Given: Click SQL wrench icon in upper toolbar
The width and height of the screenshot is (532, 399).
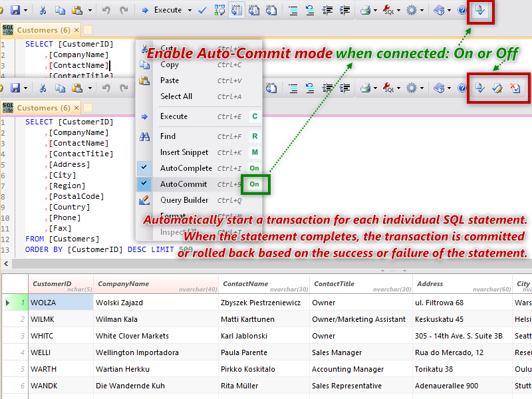Looking at the screenshot, I should [x=388, y=10].
